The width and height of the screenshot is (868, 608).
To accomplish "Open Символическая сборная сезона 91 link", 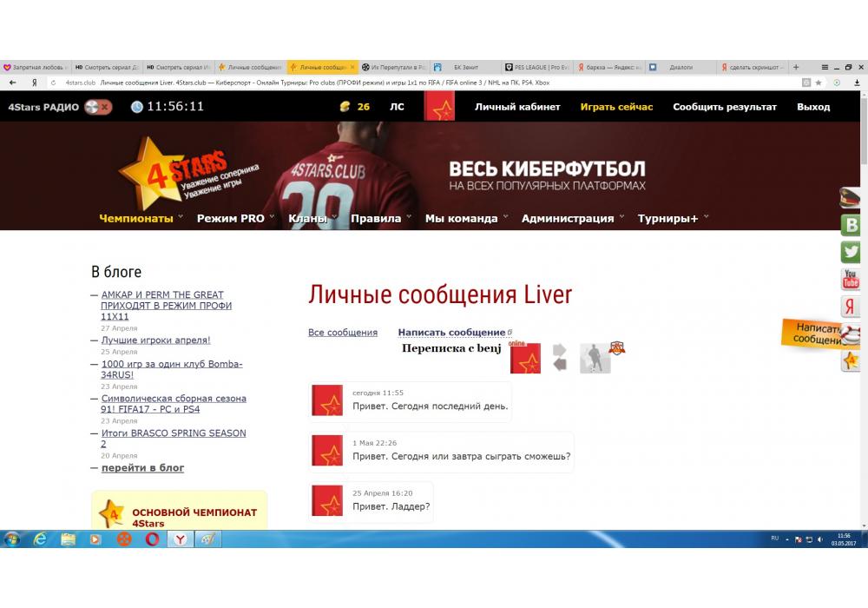I will (x=174, y=404).
